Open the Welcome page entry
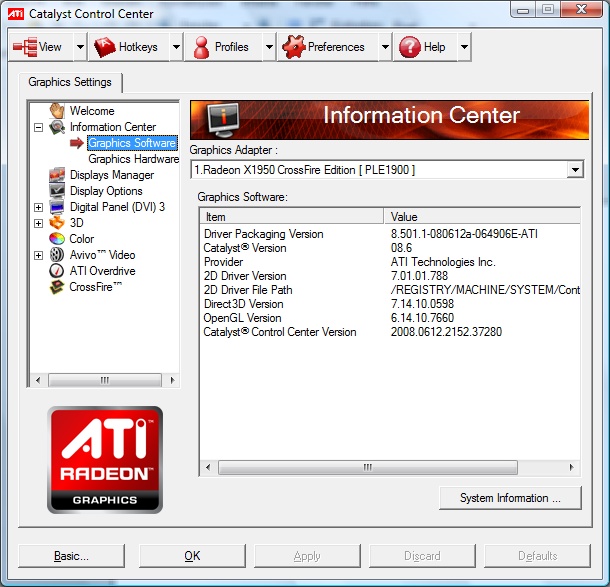The width and height of the screenshot is (610, 587). coord(92,111)
